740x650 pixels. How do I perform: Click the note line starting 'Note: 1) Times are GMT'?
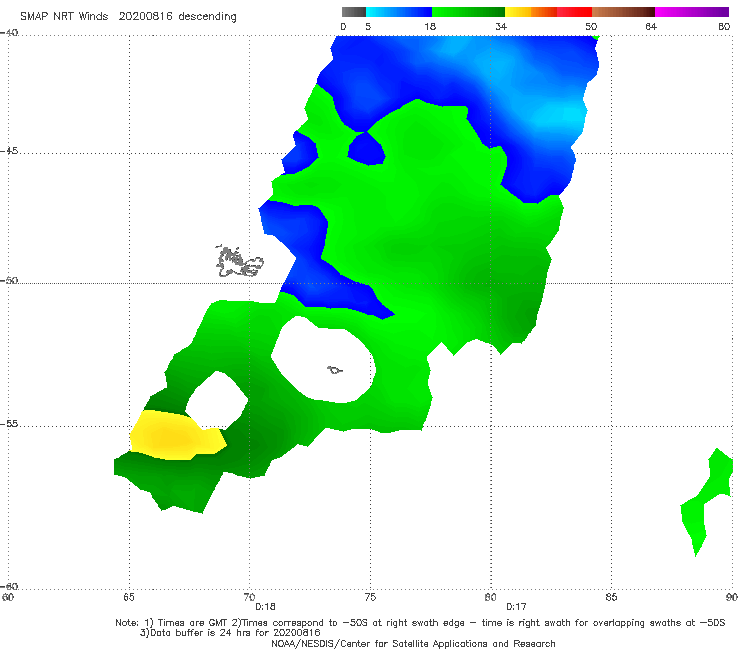[420, 623]
